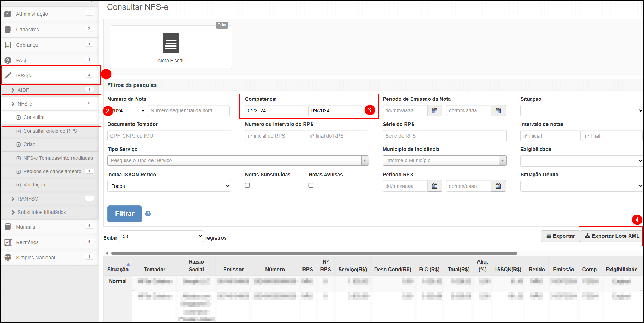The height and width of the screenshot is (323, 644).
Task: Sort table by the Total(R$) column header
Action: (x=459, y=269)
